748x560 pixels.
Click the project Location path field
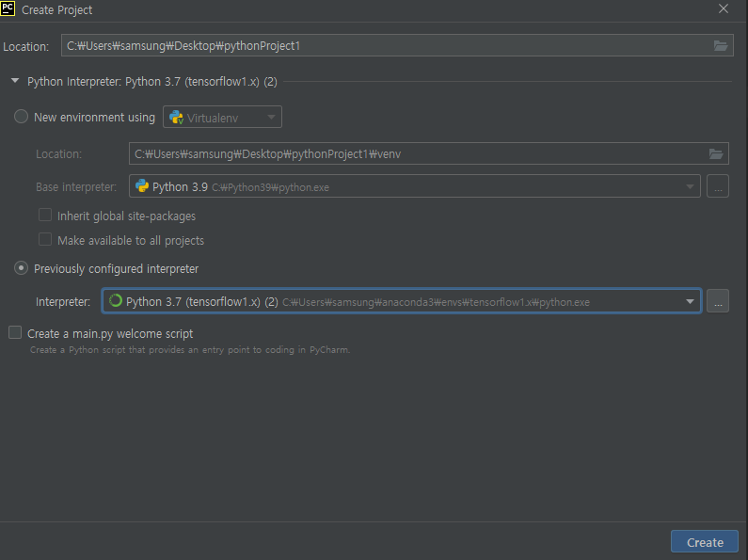tap(397, 45)
